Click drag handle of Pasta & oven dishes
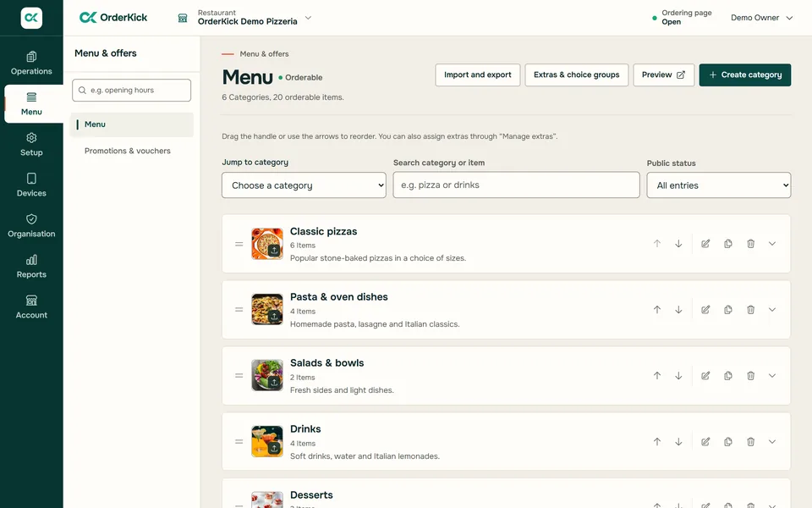 coord(239,310)
